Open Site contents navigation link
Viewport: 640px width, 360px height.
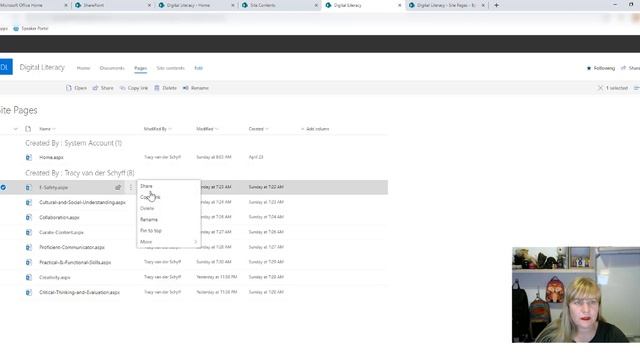click(x=171, y=68)
